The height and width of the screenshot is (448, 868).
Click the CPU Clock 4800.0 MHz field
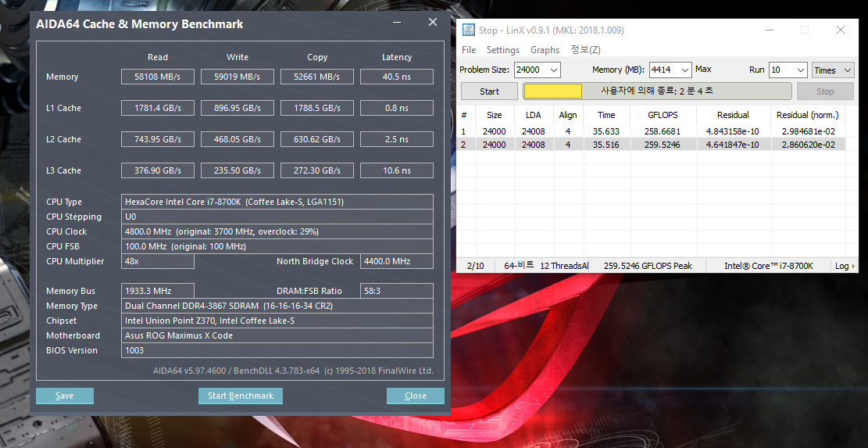click(x=277, y=231)
